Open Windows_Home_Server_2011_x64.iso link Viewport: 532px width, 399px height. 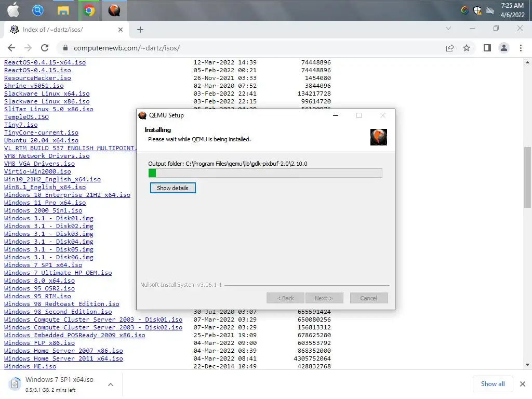click(x=63, y=359)
